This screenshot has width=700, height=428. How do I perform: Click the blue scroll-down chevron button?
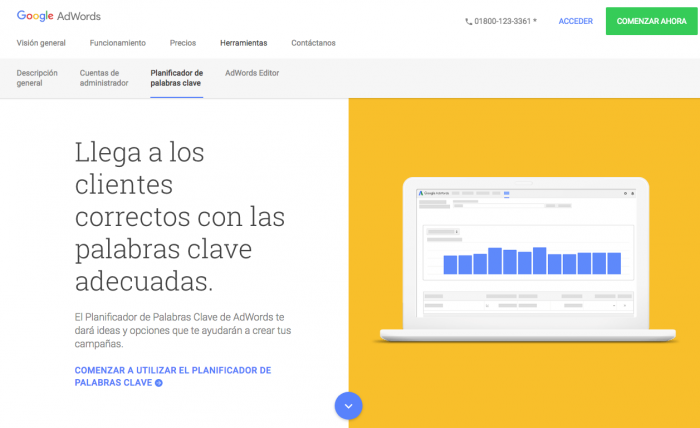348,406
